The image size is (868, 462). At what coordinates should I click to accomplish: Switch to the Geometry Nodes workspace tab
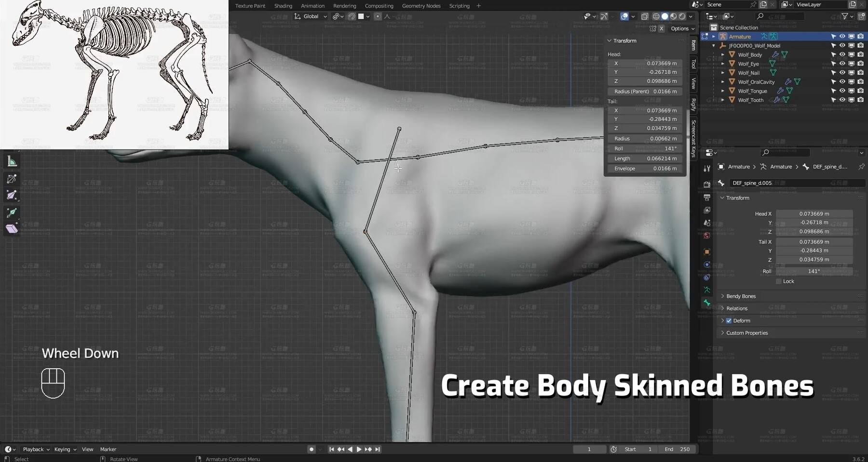pyautogui.click(x=421, y=6)
